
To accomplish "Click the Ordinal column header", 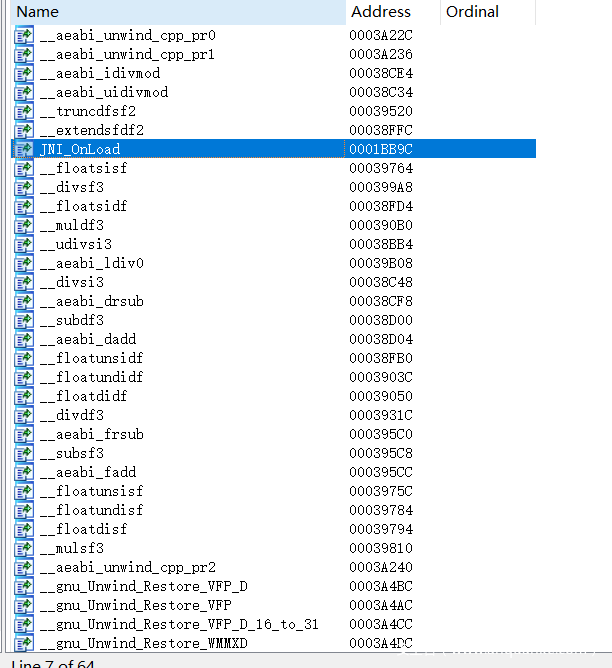I will pos(472,12).
